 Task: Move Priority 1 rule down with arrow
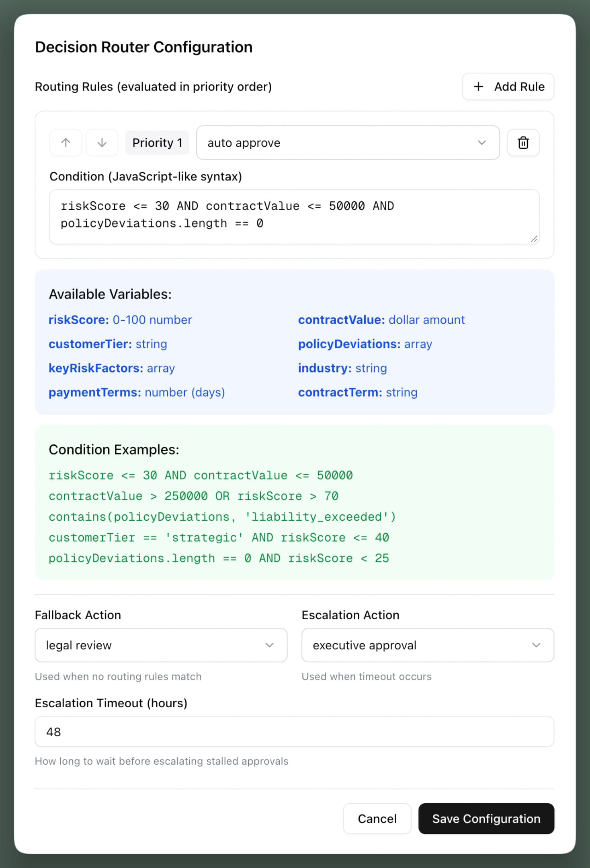(x=102, y=143)
